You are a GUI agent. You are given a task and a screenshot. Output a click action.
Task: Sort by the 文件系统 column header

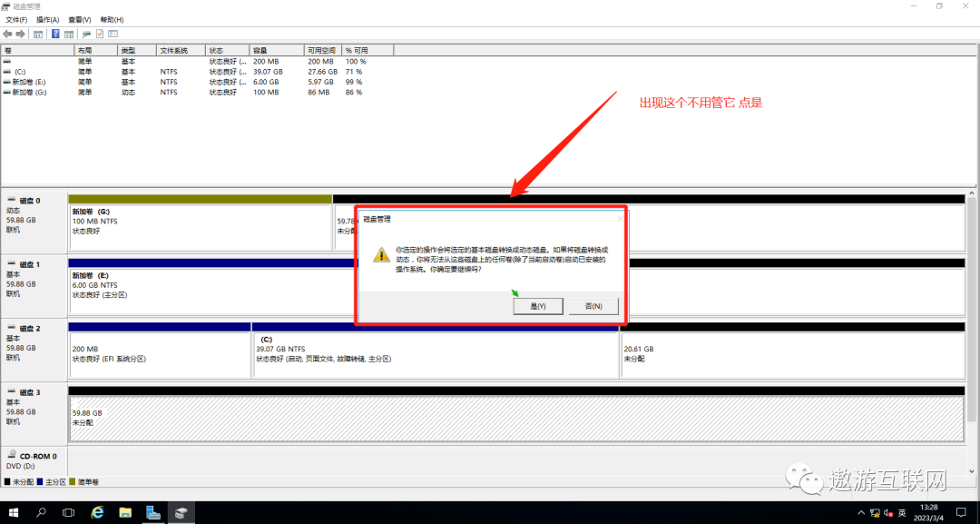[181, 50]
